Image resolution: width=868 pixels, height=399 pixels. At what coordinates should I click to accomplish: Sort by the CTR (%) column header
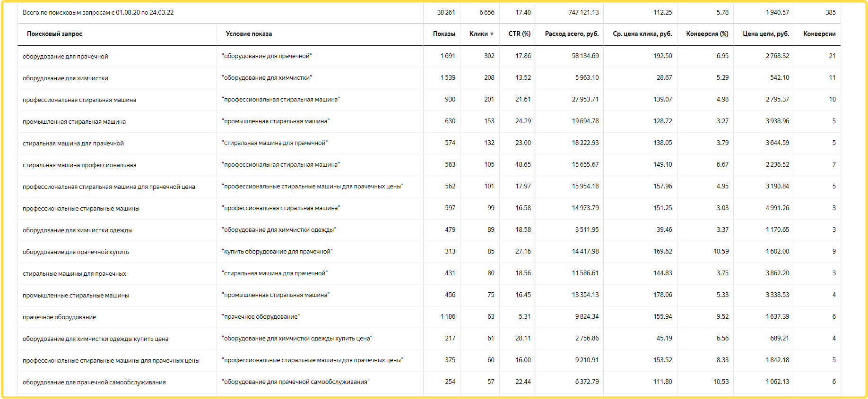(x=519, y=34)
